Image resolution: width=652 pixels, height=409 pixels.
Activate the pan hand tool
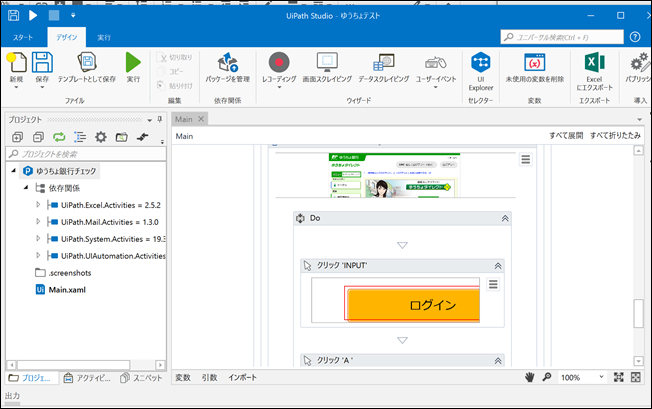point(529,377)
